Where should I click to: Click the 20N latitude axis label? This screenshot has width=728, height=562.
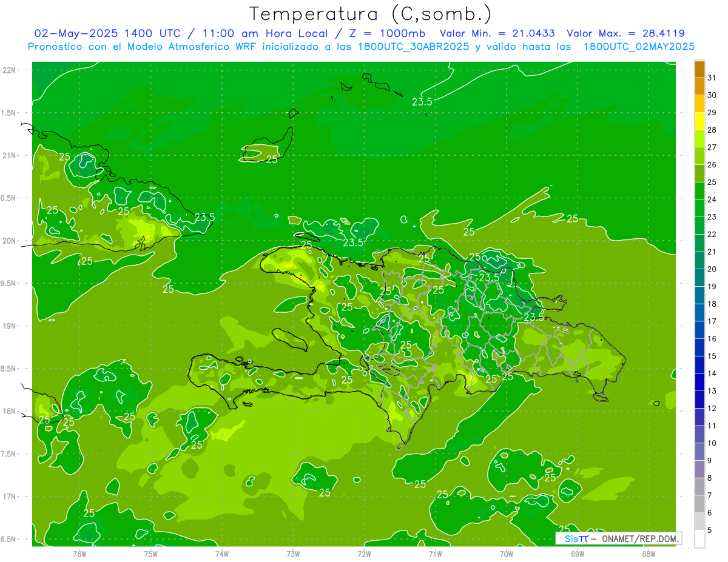coord(10,241)
